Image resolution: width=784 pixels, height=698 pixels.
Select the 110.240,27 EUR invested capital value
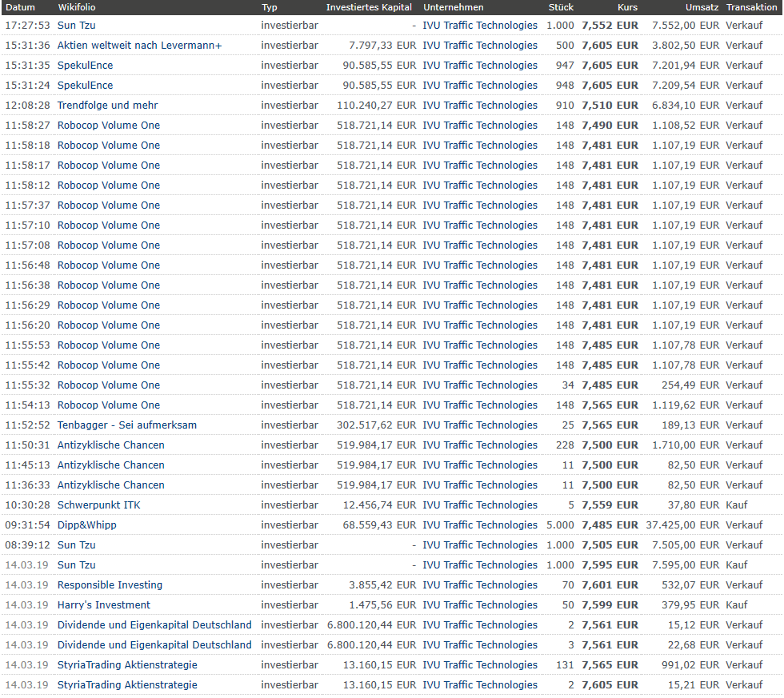click(377, 106)
